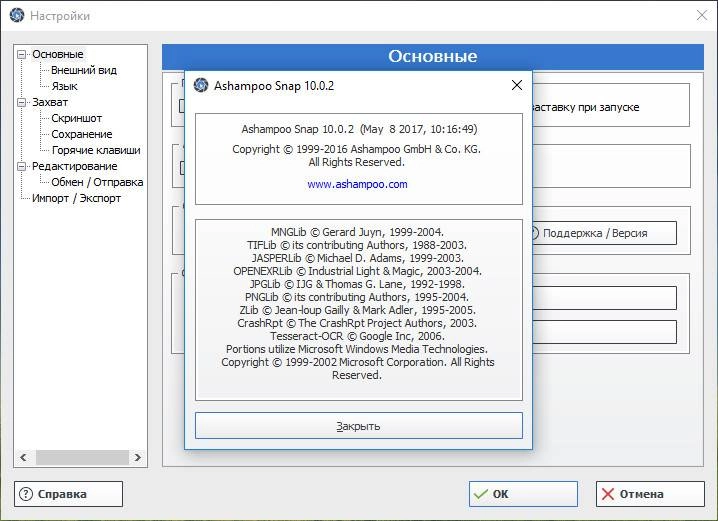
Task: Click the Закрыть button in About dialog
Action: 359,426
